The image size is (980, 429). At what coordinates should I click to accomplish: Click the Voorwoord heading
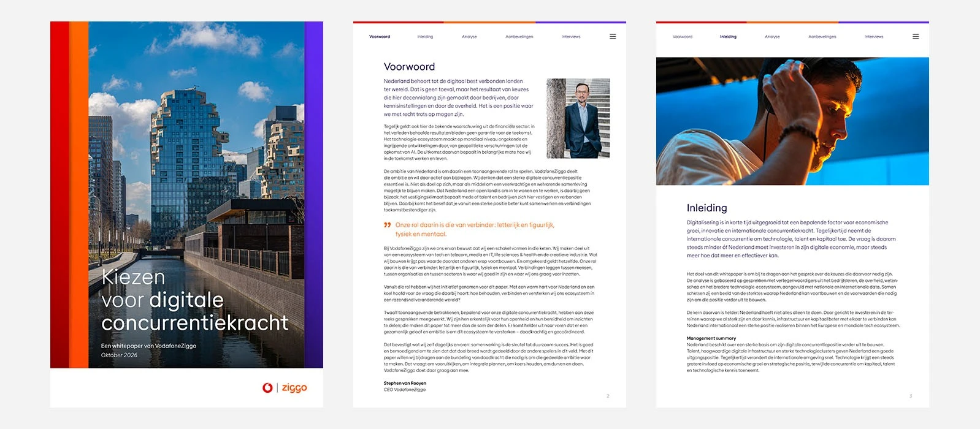[409, 67]
